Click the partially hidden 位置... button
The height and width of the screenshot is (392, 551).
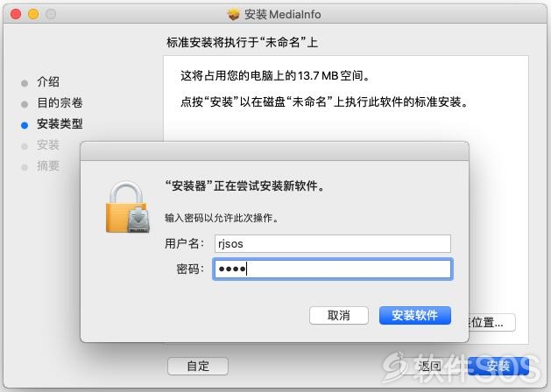pos(492,322)
